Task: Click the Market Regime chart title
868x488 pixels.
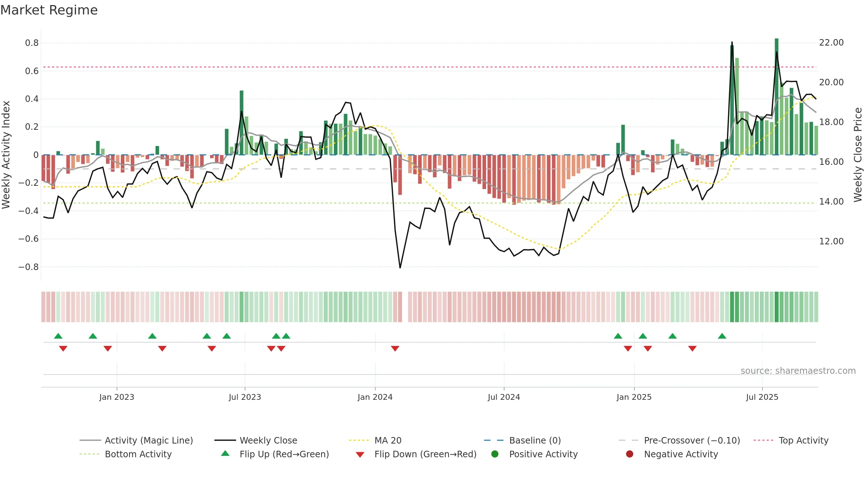Action: coord(49,10)
